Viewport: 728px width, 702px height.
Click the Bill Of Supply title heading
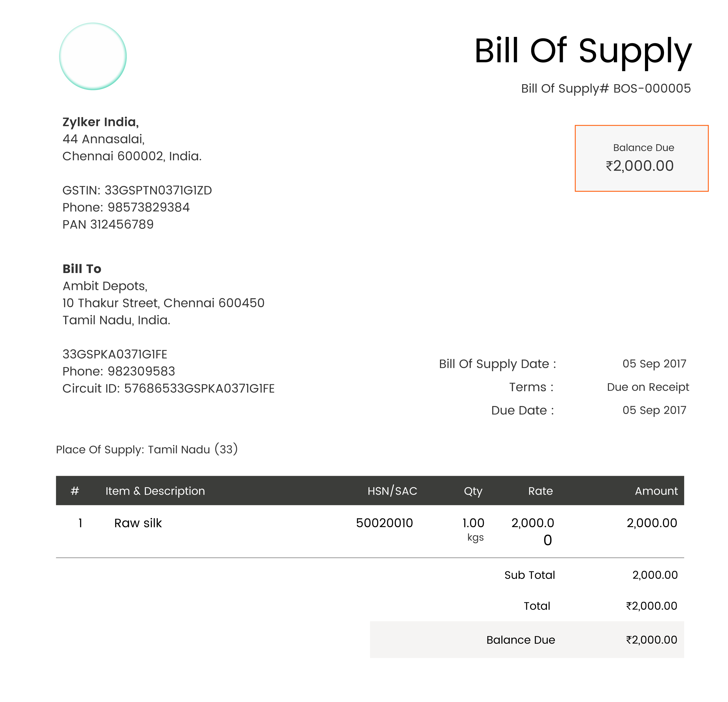click(582, 51)
